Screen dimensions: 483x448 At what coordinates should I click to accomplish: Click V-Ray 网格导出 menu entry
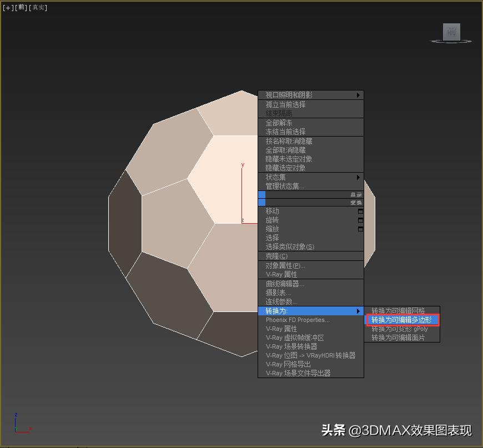click(288, 364)
